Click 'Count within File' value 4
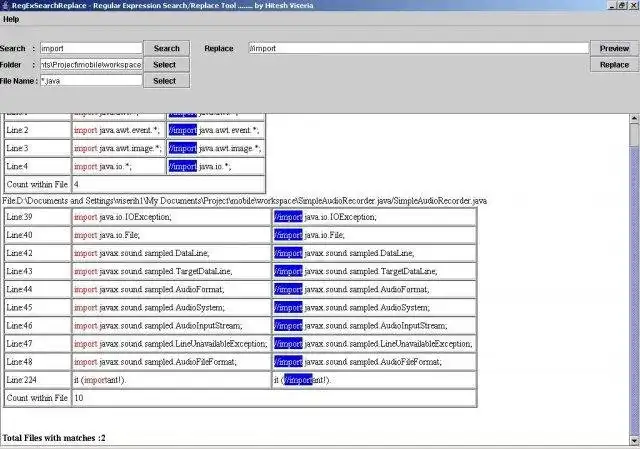 pos(169,184)
